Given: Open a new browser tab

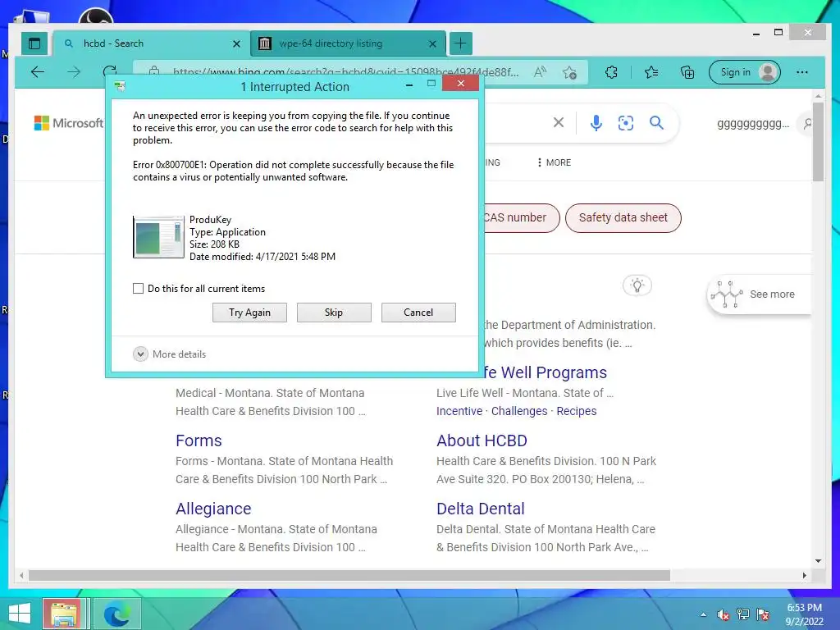Looking at the screenshot, I should tap(460, 43).
